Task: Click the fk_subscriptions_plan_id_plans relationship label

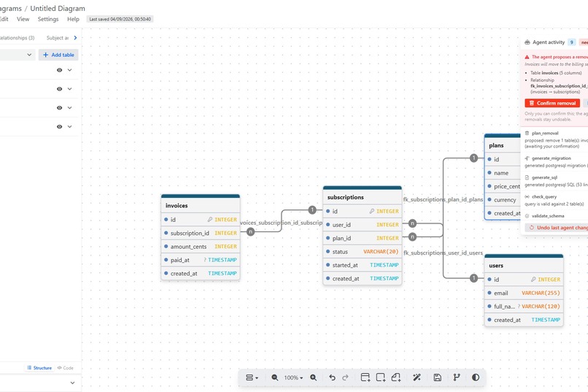Action: coord(444,199)
